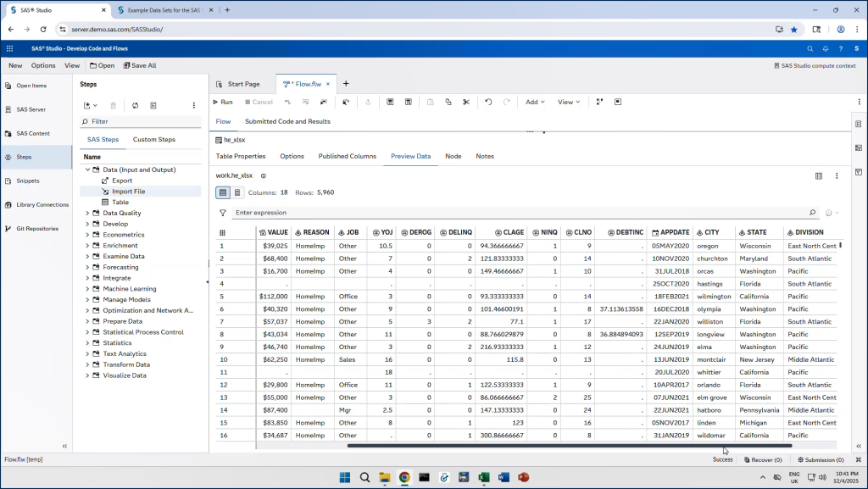Click SAS Studio compute context label
Viewport: 868px width, 489px height.
[815, 66]
